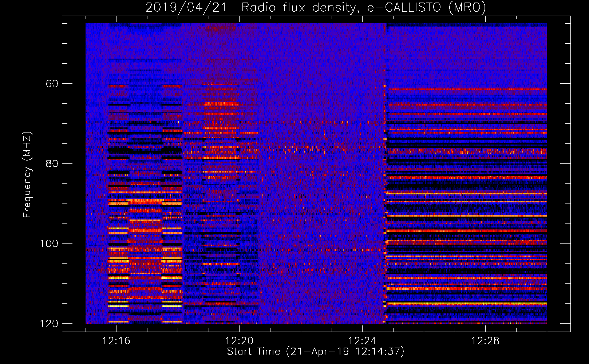Click the 60 frequency tick label
This screenshot has height=364, width=589.
pyautogui.click(x=52, y=84)
